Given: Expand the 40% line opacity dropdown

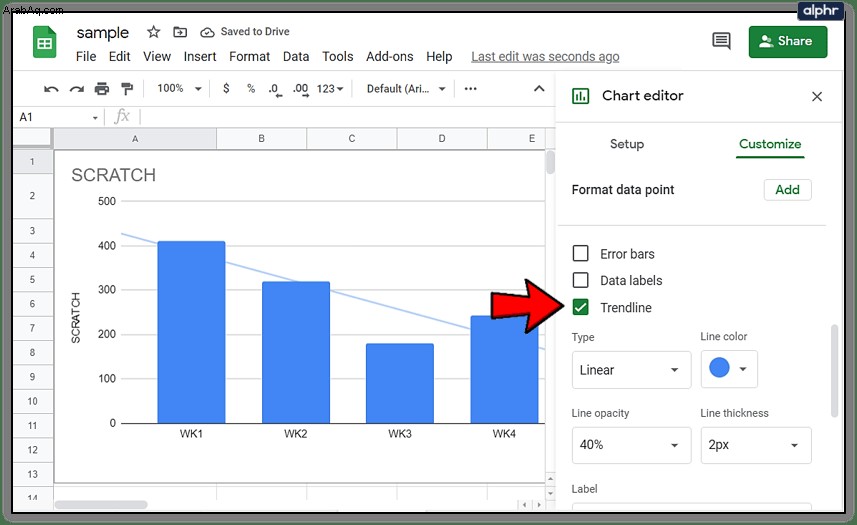Looking at the screenshot, I should (x=631, y=445).
